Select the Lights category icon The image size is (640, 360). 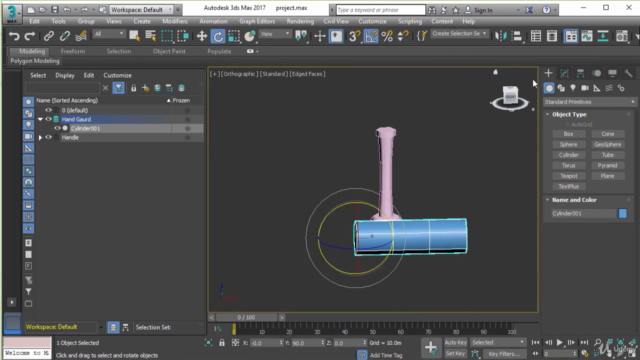click(x=573, y=88)
